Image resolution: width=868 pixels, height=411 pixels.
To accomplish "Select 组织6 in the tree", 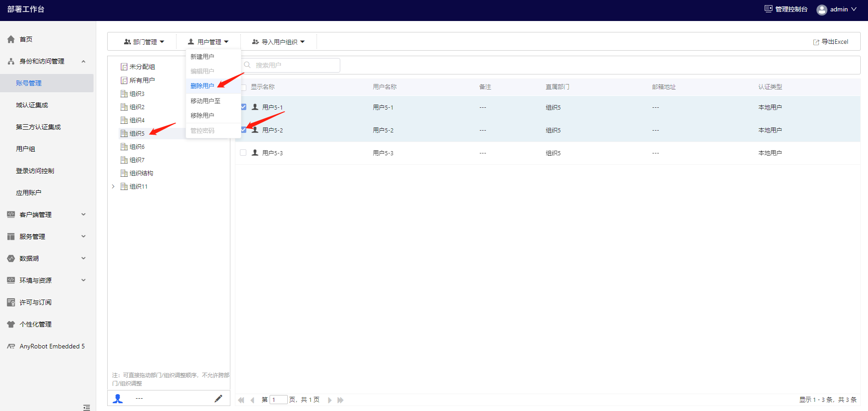I will click(137, 147).
